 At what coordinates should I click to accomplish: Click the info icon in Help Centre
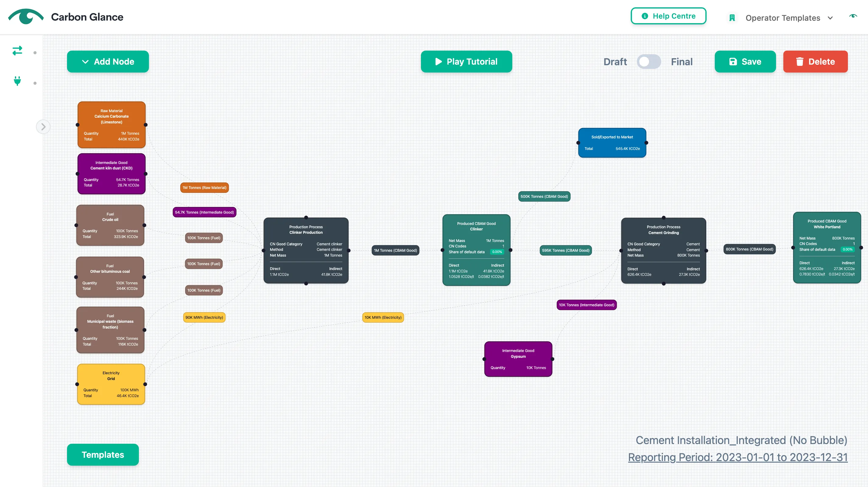click(x=644, y=16)
